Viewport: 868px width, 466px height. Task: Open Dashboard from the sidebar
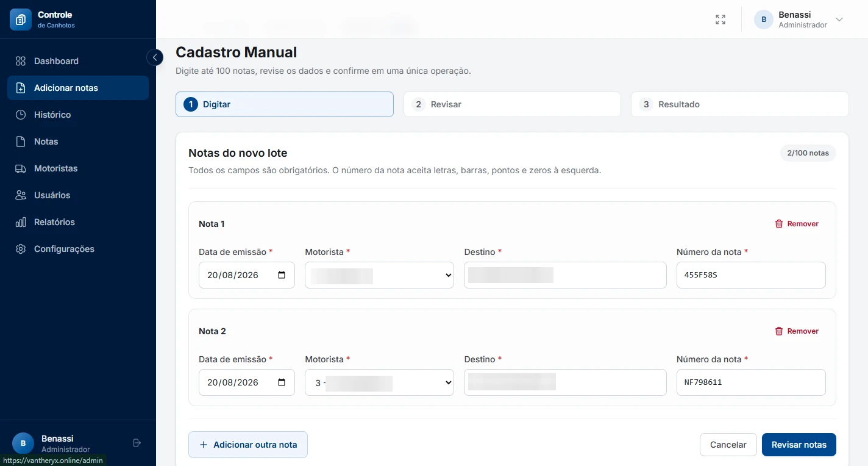(78, 61)
